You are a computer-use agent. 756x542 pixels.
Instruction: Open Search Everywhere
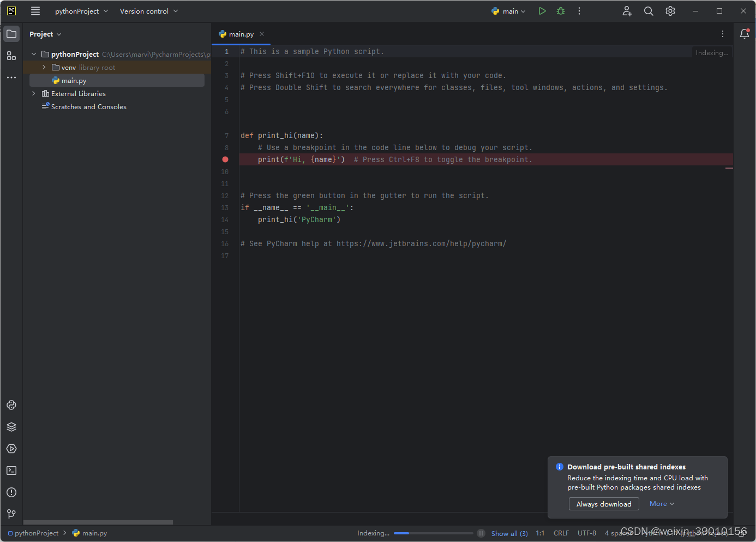tap(649, 10)
